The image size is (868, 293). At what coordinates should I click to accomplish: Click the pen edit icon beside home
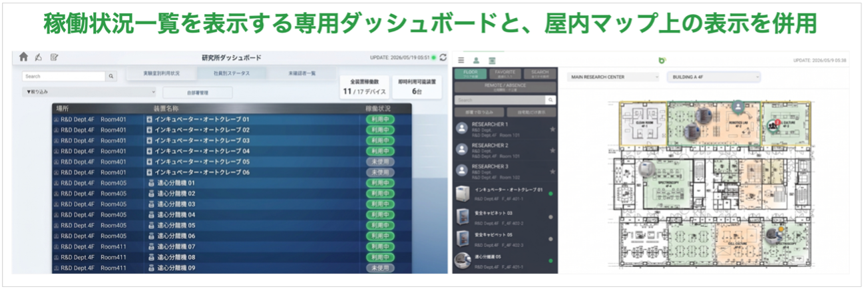pyautogui.click(x=39, y=57)
